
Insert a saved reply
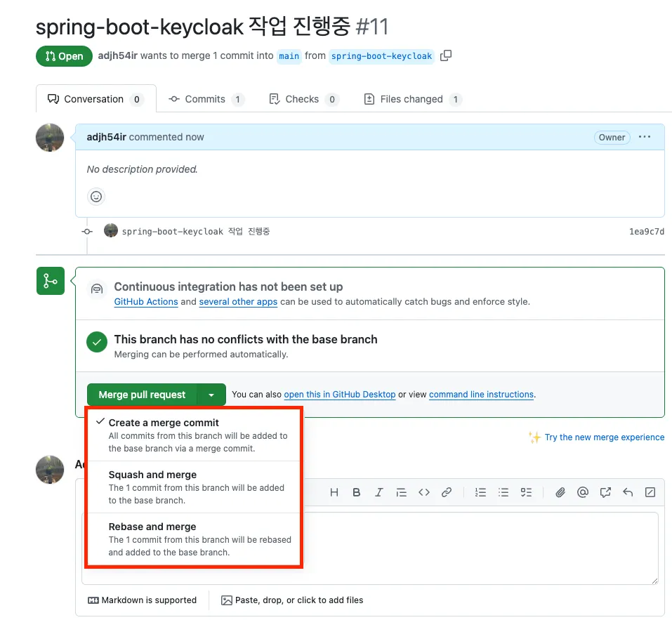tap(628, 492)
